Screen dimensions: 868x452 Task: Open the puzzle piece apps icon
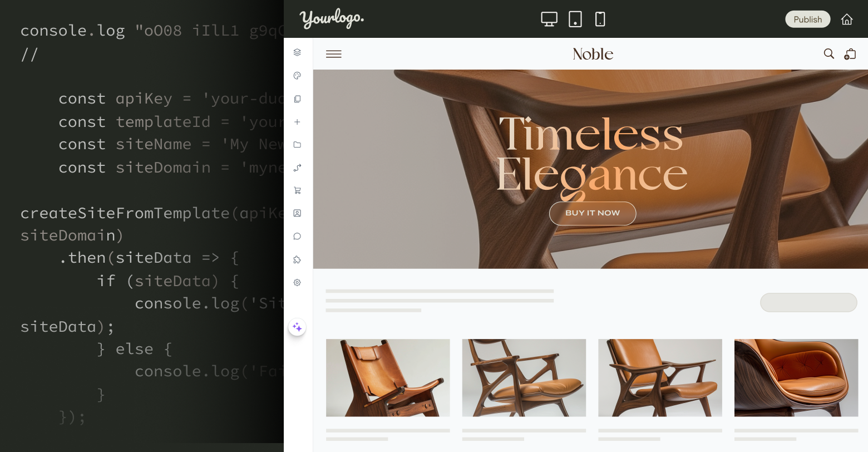[x=297, y=259]
